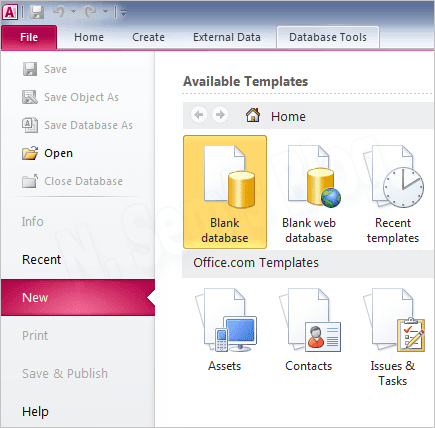Click the Close Database folder icon
This screenshot has width=435, height=428.
(30, 181)
